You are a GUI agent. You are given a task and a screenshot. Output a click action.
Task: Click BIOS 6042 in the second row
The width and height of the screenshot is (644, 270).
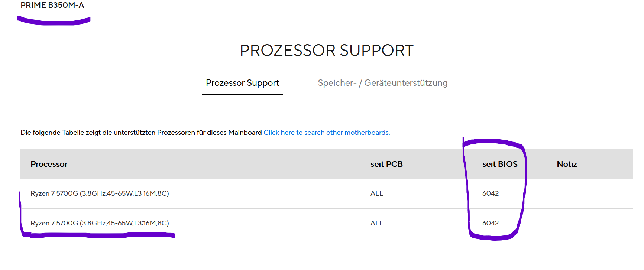pyautogui.click(x=491, y=223)
